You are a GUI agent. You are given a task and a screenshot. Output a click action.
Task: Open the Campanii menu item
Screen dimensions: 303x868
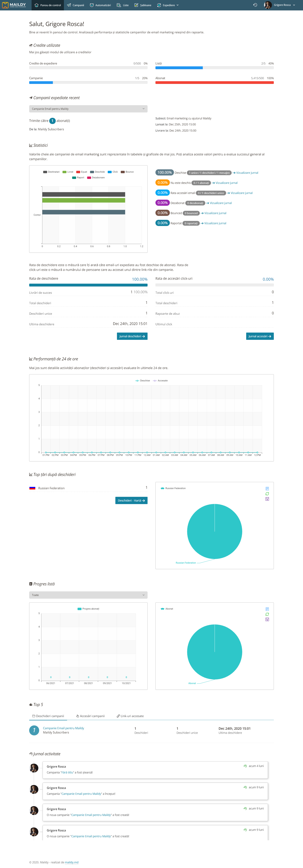75,5
